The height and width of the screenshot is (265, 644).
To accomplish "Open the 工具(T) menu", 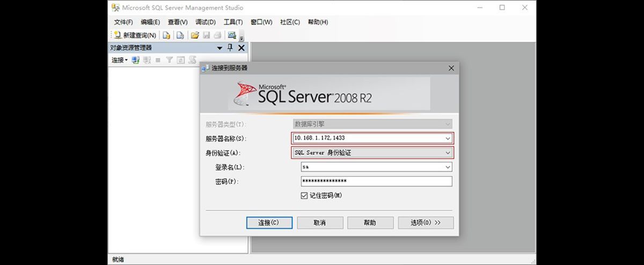I will point(233,22).
